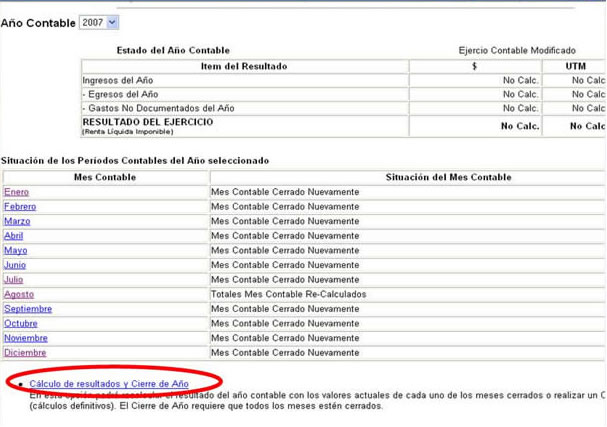This screenshot has height=427, width=607.
Task: Open the Junio month link
Action: tap(15, 265)
